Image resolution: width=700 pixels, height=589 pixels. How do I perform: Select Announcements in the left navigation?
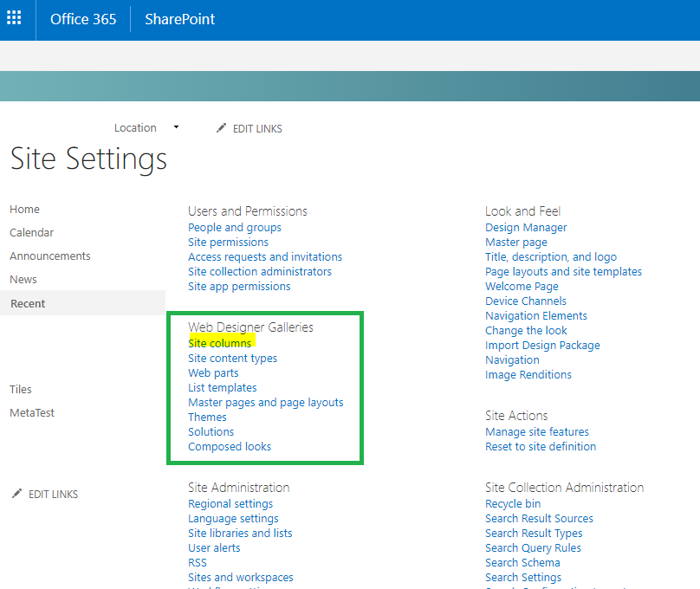[x=49, y=256]
